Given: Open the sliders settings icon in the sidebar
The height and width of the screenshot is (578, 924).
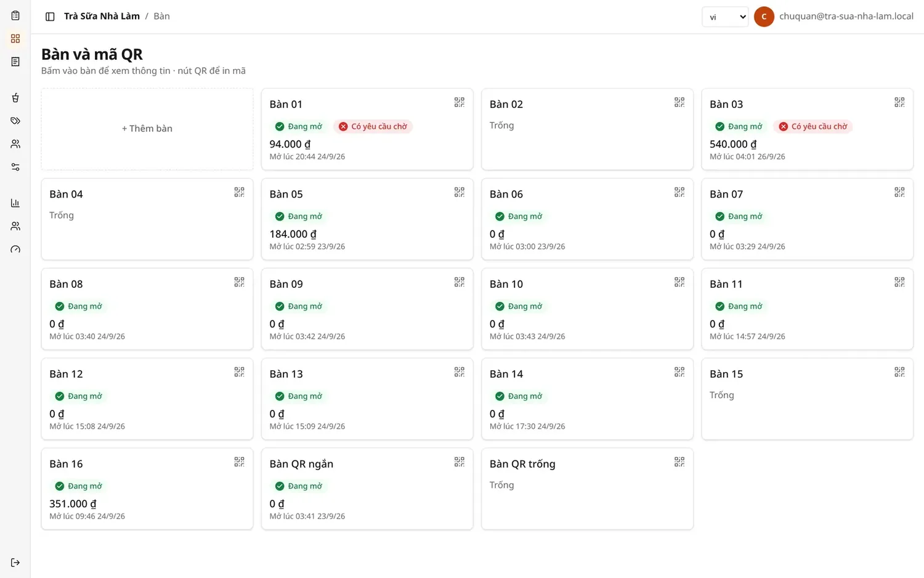Looking at the screenshot, I should pos(15,167).
